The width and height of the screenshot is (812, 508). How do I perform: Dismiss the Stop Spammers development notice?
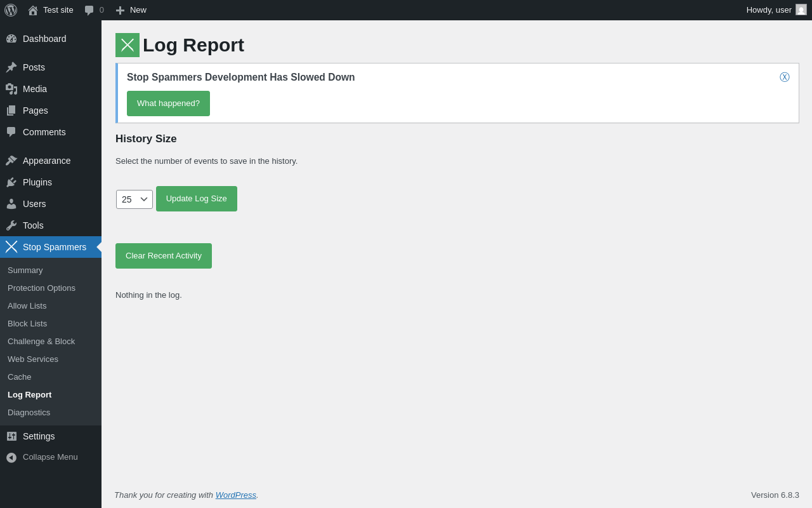(785, 77)
